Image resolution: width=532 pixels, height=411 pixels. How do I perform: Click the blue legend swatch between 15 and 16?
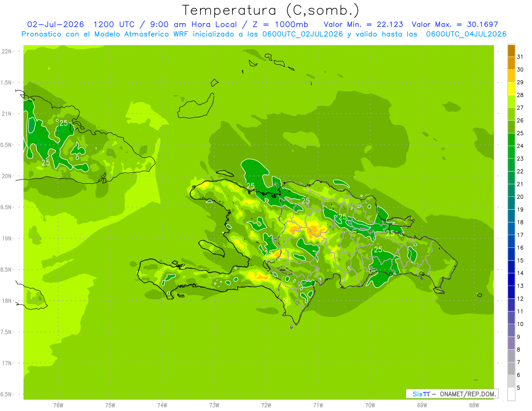tap(511, 254)
